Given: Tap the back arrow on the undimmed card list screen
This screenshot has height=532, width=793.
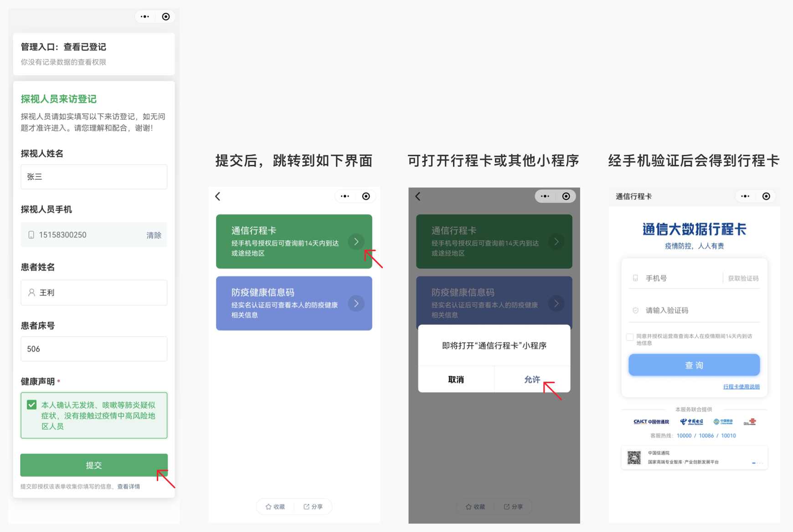Looking at the screenshot, I should coord(218,196).
